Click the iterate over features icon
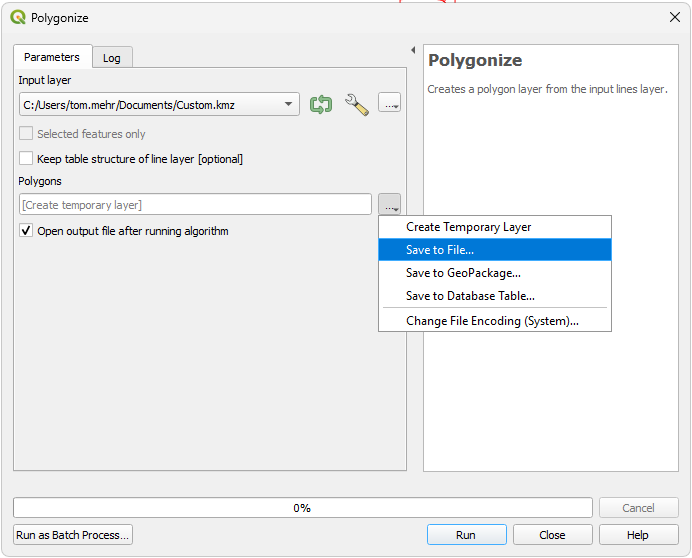The width and height of the screenshot is (692, 558). 321,104
